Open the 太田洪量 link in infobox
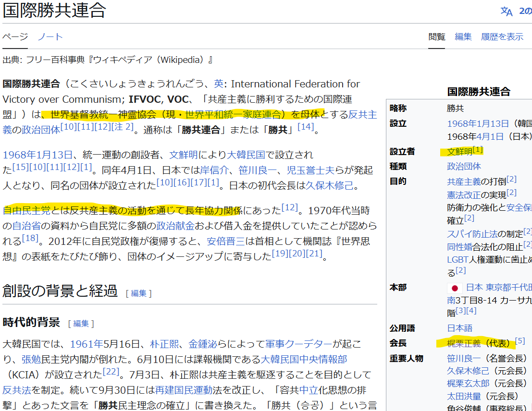 (464, 396)
